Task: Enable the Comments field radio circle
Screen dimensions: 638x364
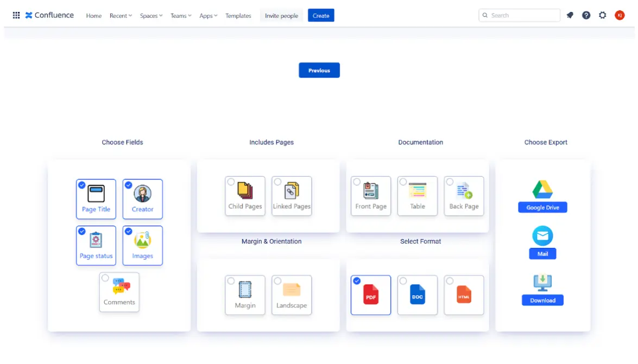Action: pyautogui.click(x=105, y=278)
